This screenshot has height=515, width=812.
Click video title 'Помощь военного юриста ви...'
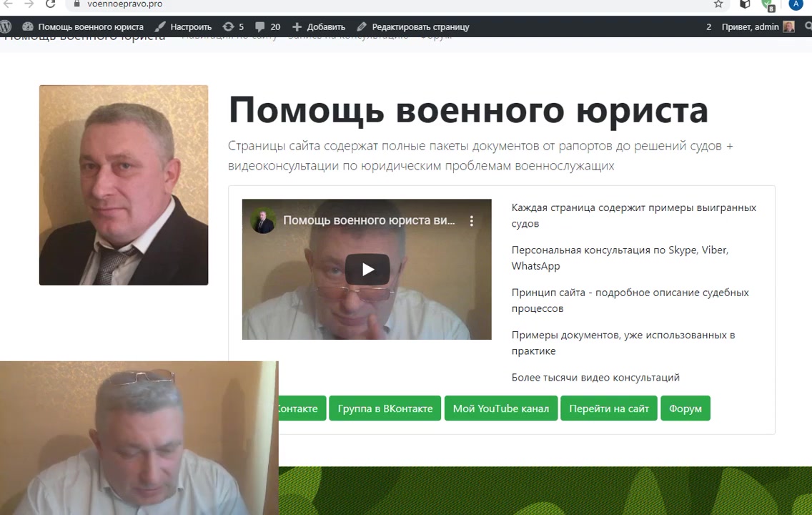click(369, 220)
